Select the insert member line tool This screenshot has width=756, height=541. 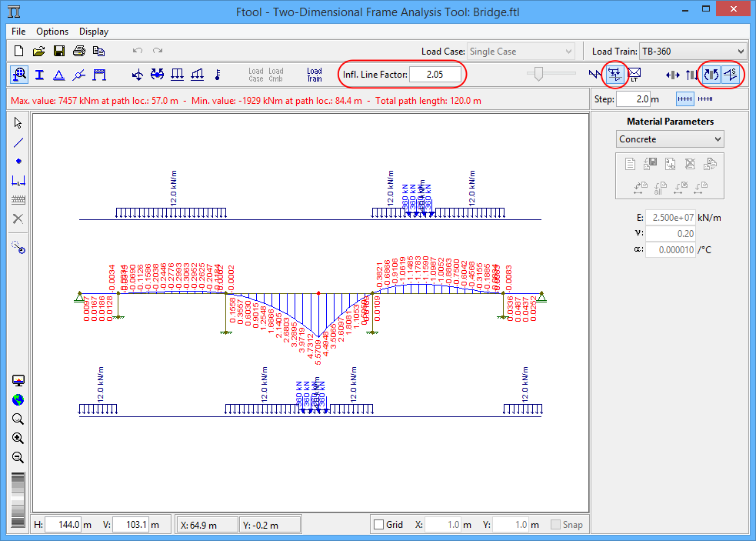18,142
